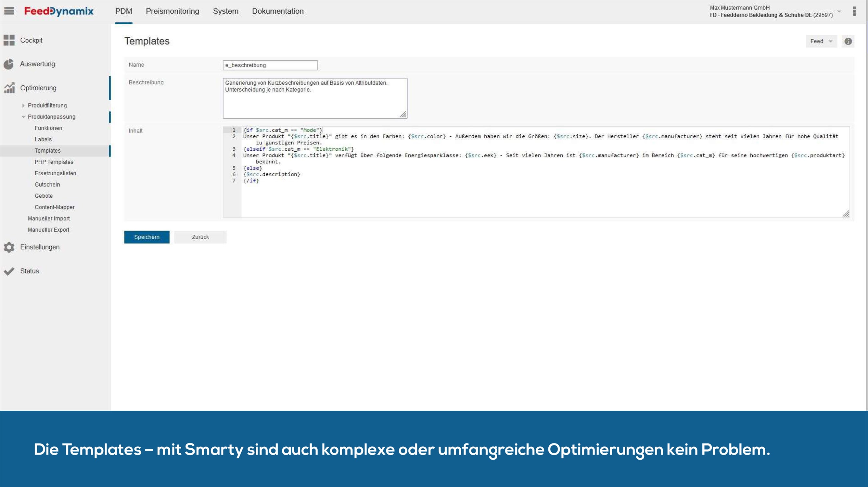Open the vertical three-dots menu

854,11
